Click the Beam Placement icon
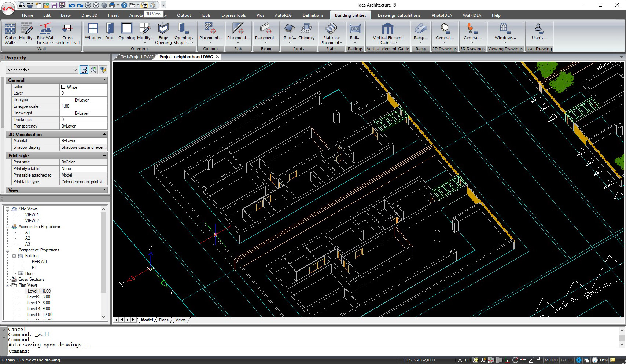The image size is (626, 364). (266, 28)
